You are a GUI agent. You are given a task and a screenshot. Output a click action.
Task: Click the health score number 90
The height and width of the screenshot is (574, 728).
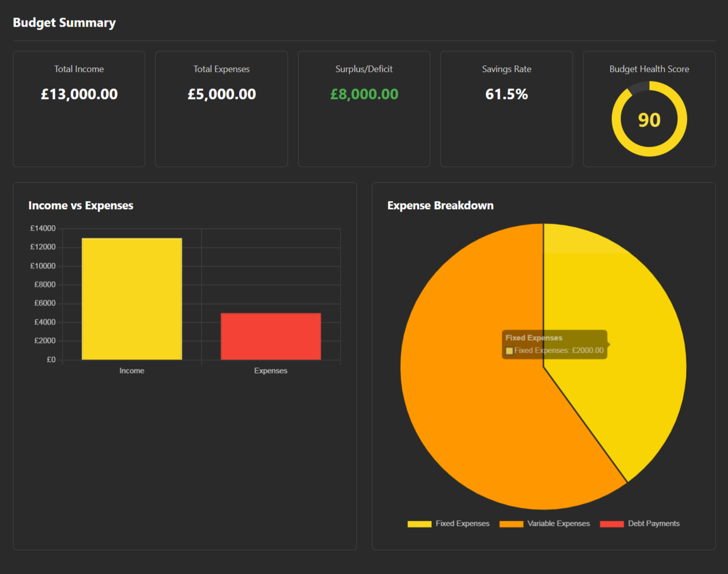(x=649, y=120)
